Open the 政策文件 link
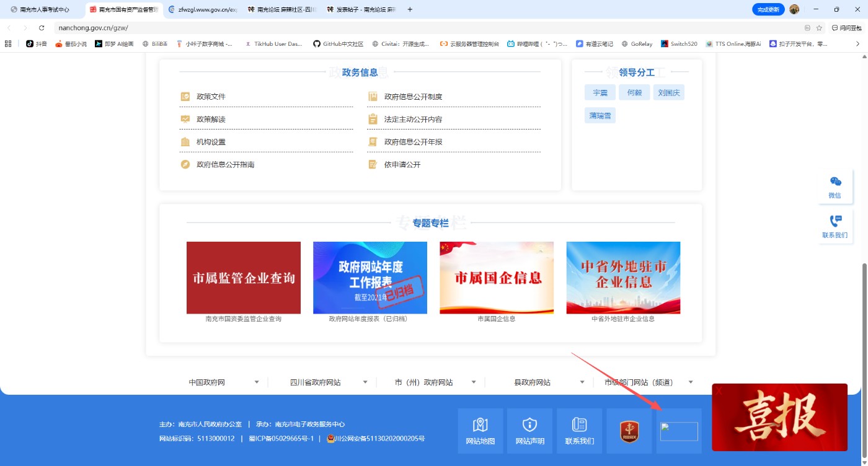This screenshot has width=868, height=466. pyautogui.click(x=211, y=97)
